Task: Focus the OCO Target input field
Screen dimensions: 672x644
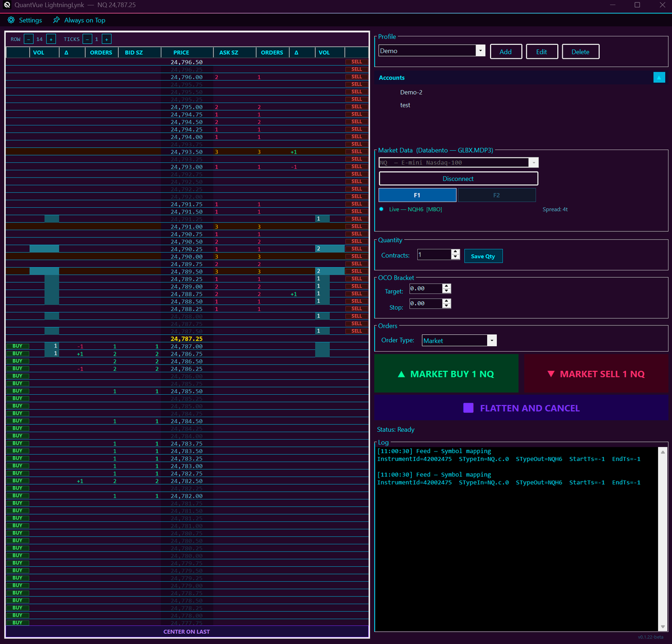Action: click(x=426, y=288)
